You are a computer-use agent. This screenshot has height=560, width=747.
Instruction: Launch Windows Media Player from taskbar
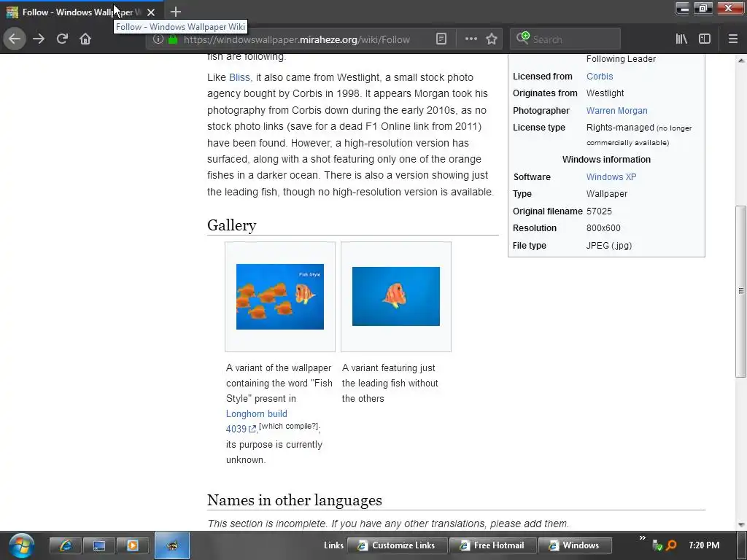tap(133, 545)
